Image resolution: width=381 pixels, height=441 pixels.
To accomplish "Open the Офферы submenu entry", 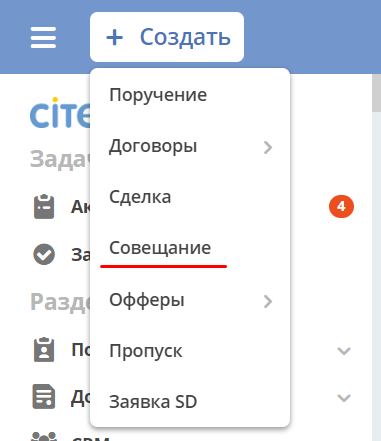I will 190,300.
